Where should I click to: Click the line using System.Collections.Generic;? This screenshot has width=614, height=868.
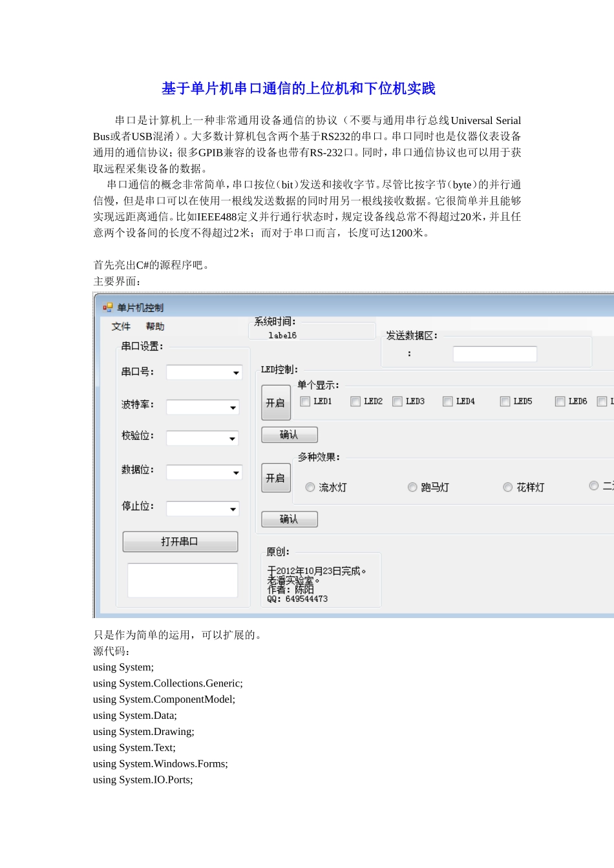(x=168, y=683)
